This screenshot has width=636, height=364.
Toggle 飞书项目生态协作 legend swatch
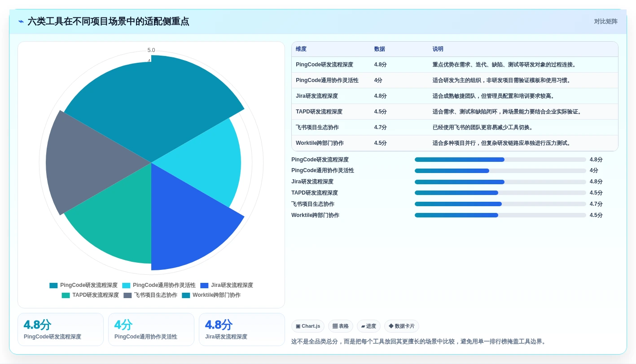127,295
